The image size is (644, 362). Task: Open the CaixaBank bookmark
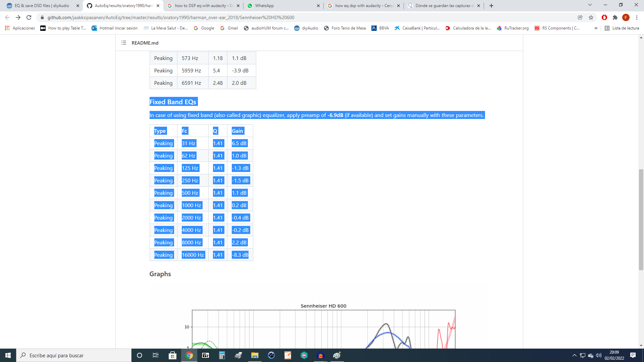(x=417, y=28)
